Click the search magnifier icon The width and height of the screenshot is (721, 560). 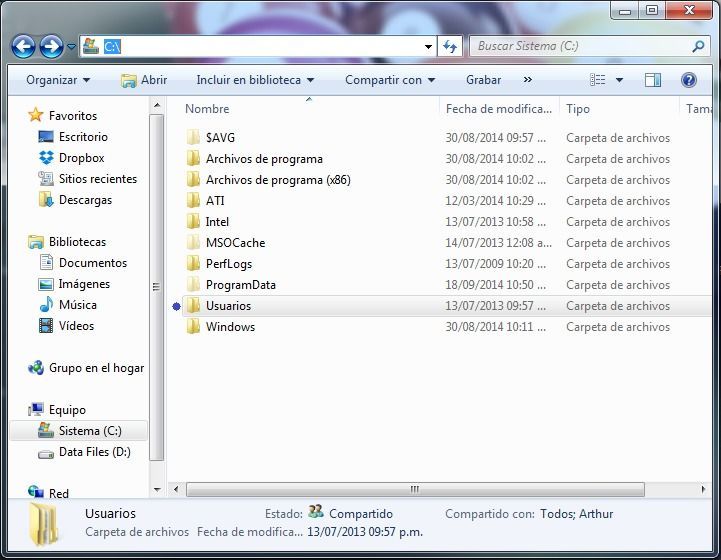pos(698,46)
